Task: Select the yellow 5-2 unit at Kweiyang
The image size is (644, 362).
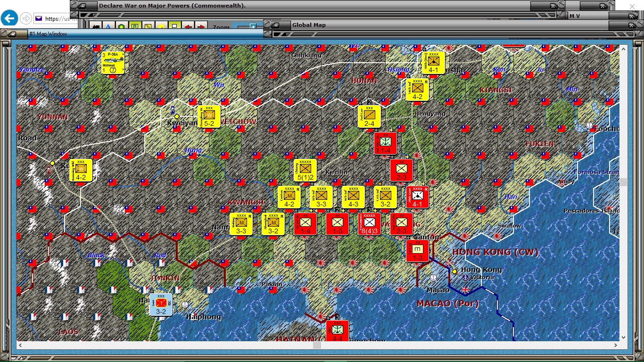Action: click(x=209, y=116)
